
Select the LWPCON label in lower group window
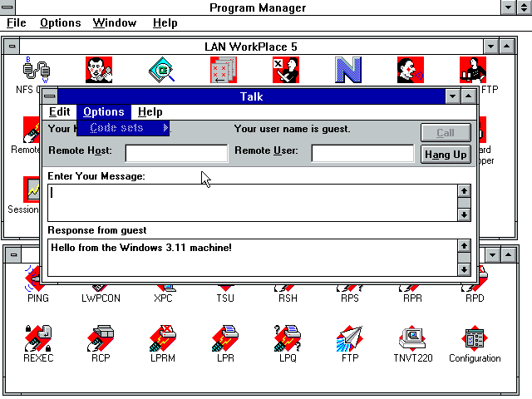pos(101,298)
